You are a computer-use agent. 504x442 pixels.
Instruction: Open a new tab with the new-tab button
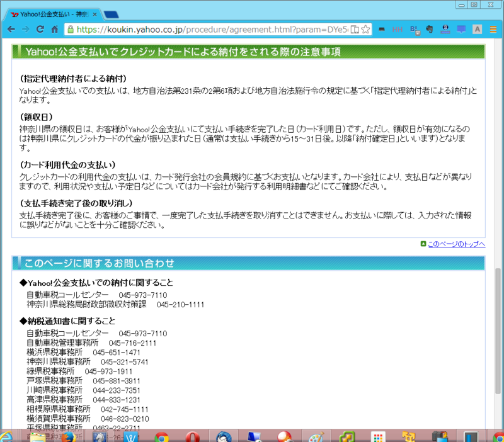[x=112, y=14]
